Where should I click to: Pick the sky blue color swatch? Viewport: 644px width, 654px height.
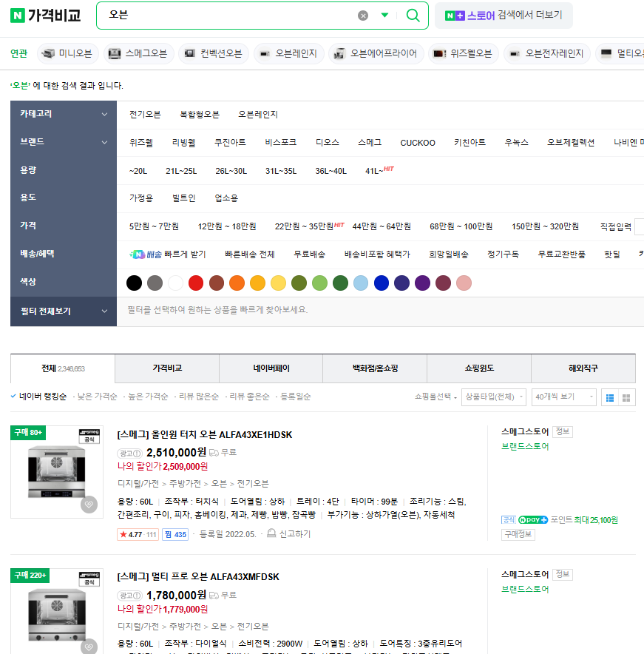tap(361, 283)
